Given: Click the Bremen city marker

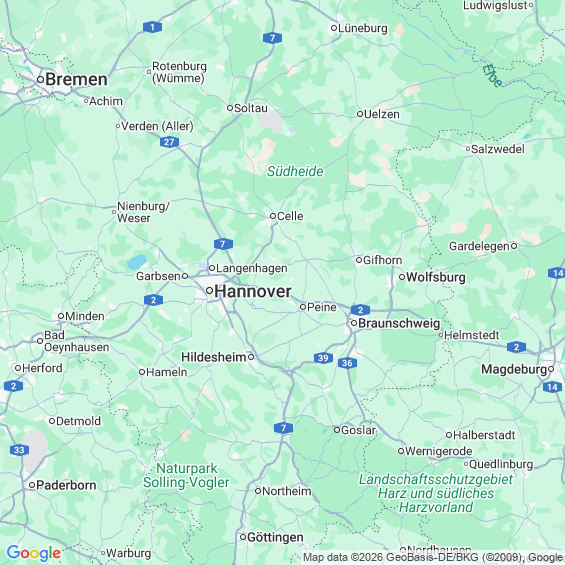Looking at the screenshot, I should coord(40,79).
